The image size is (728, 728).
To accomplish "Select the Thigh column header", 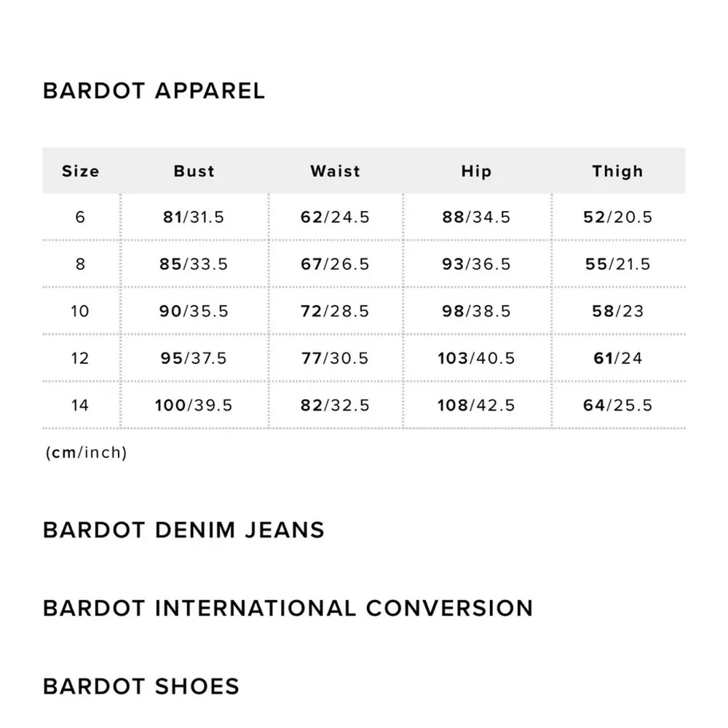I will pyautogui.click(x=617, y=171).
